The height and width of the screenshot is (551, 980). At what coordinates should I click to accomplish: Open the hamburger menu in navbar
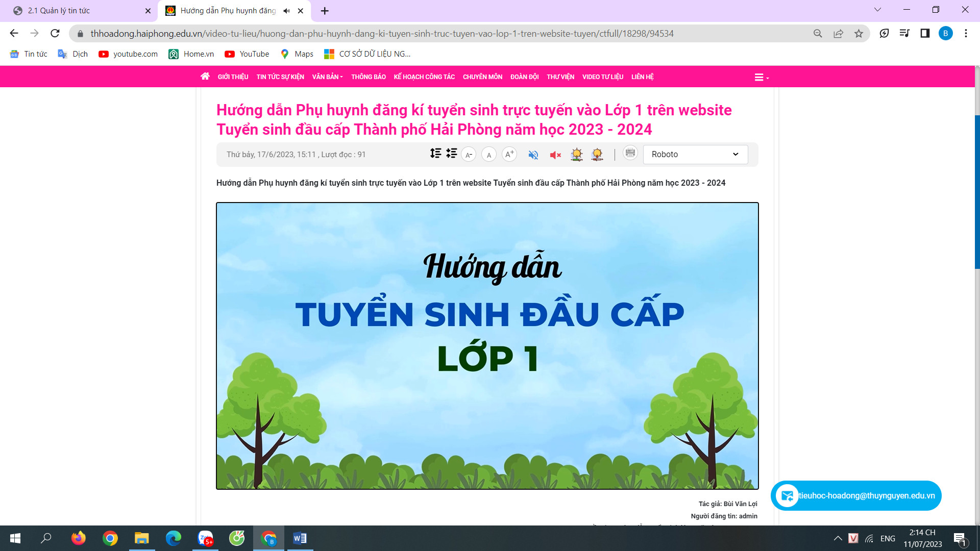(761, 78)
